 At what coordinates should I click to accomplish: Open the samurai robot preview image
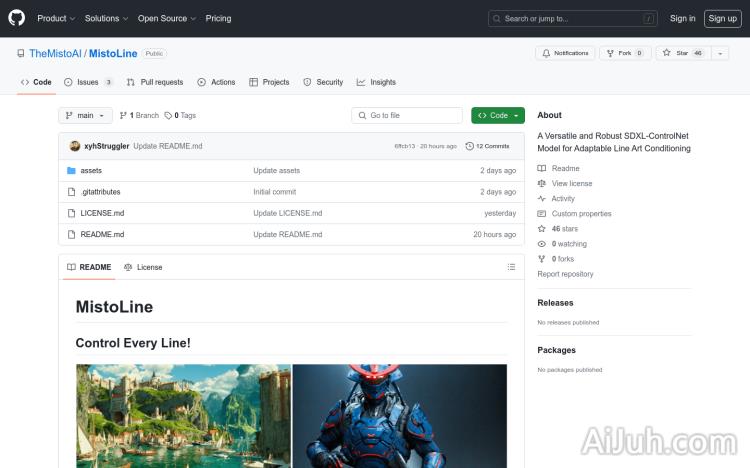(399, 415)
